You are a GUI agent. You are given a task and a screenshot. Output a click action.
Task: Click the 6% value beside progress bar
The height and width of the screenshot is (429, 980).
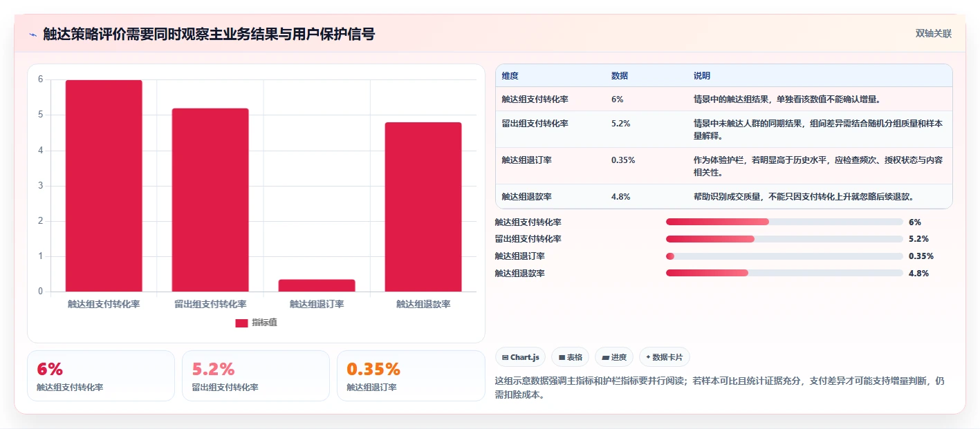(x=915, y=222)
